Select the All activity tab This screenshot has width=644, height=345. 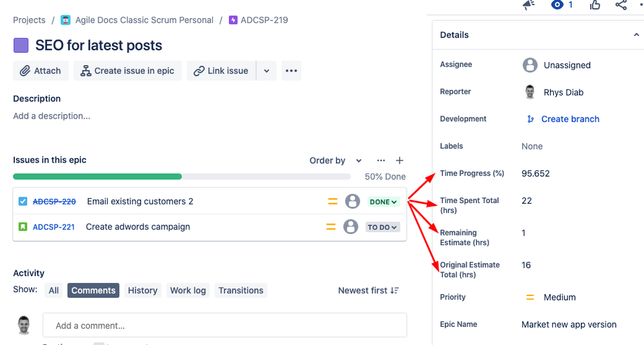coord(54,290)
